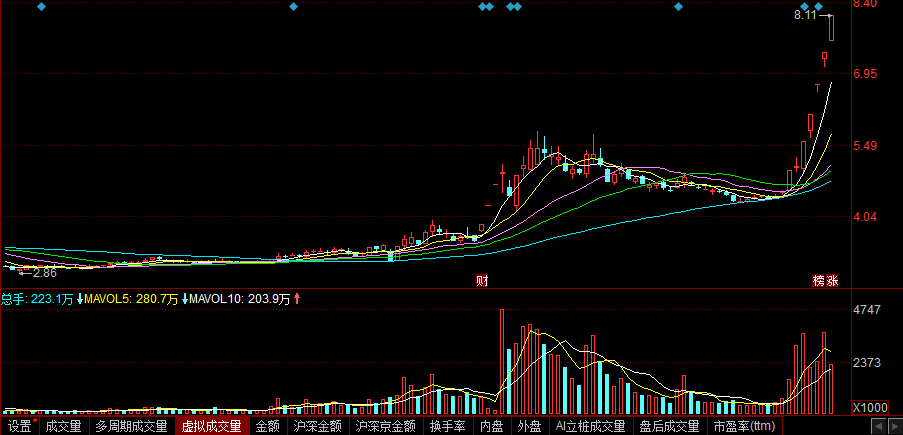
Task: Click the 6.95 price axis label
Action: [866, 74]
